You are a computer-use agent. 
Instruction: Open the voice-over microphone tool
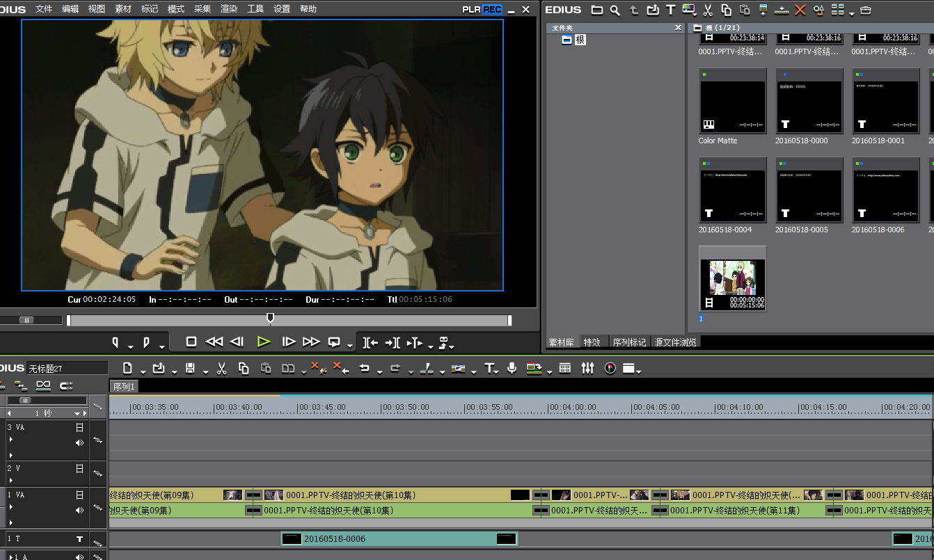[x=512, y=368]
